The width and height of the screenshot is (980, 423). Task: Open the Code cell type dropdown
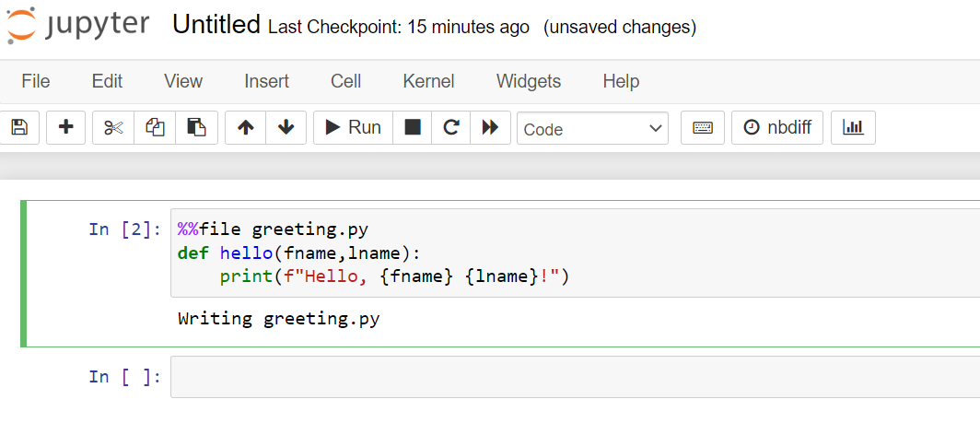[x=592, y=128]
